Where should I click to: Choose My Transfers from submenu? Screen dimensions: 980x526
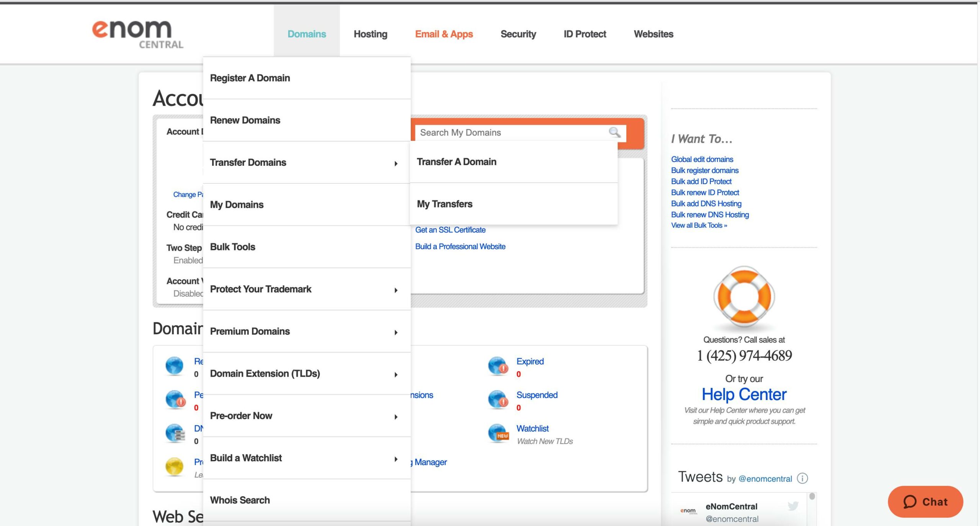point(513,204)
